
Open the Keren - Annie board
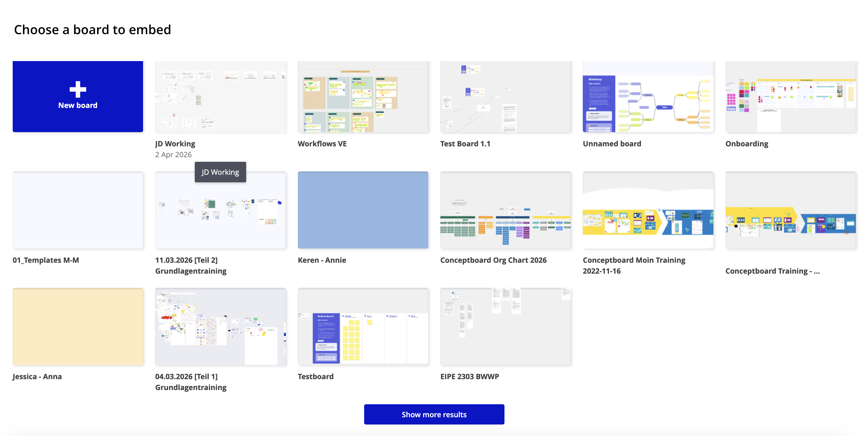[364, 210]
